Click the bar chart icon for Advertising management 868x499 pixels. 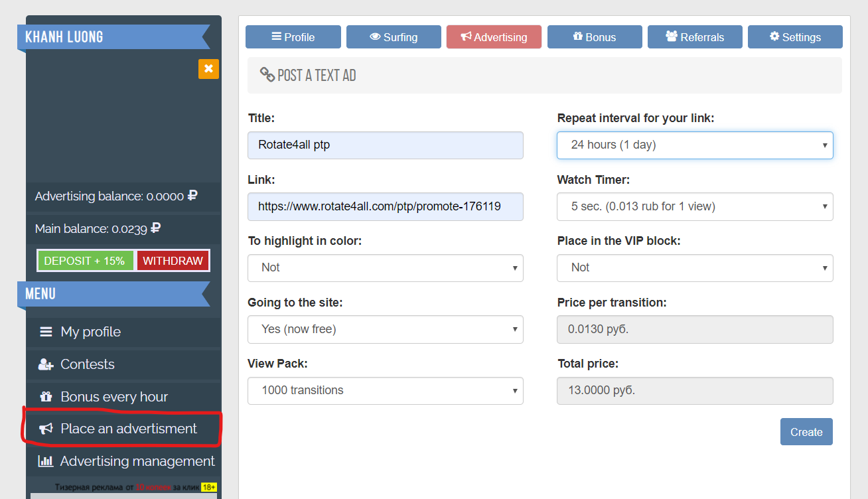[46, 461]
